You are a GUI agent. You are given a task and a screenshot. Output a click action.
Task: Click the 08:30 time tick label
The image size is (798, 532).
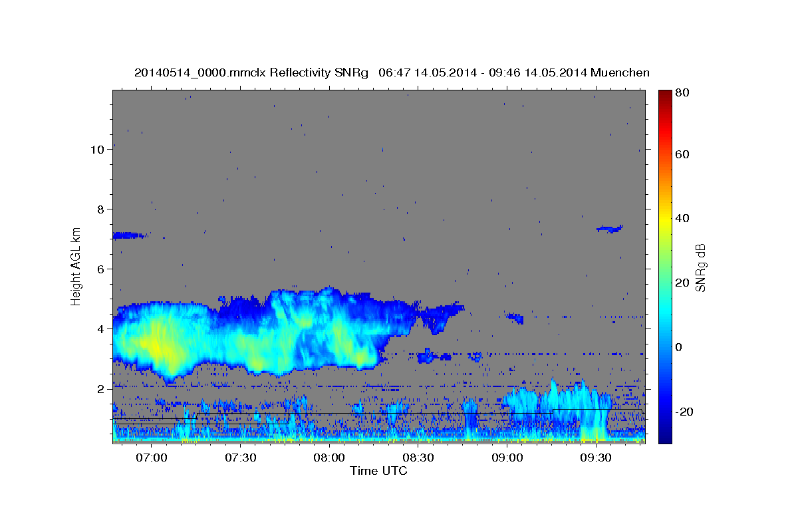[418, 458]
